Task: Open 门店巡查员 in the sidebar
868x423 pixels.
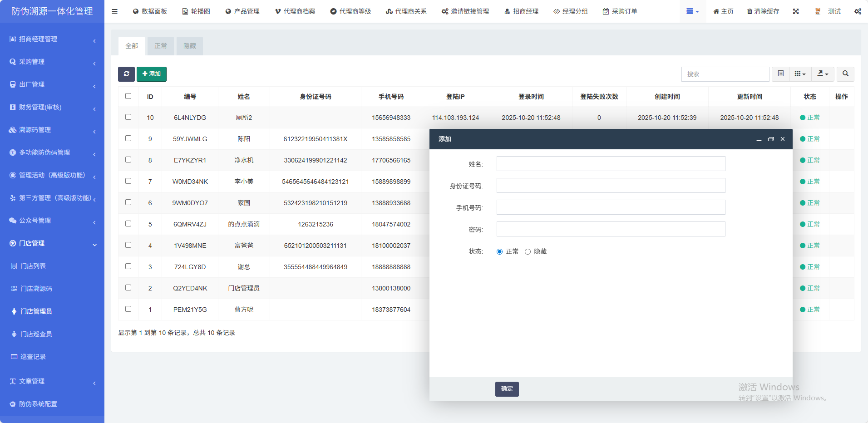Action: click(36, 334)
